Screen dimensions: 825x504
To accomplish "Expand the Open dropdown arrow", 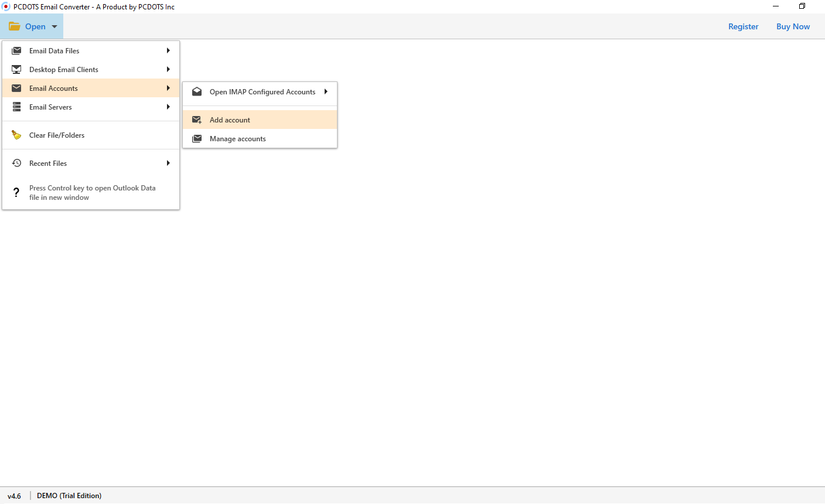I will (x=54, y=27).
